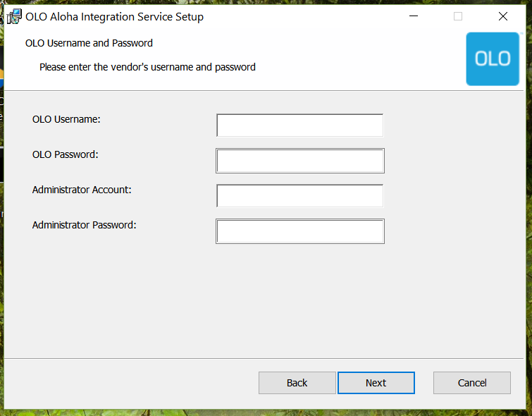Viewport: 532px width, 416px height.
Task: Click the window title text in title bar
Action: click(114, 17)
